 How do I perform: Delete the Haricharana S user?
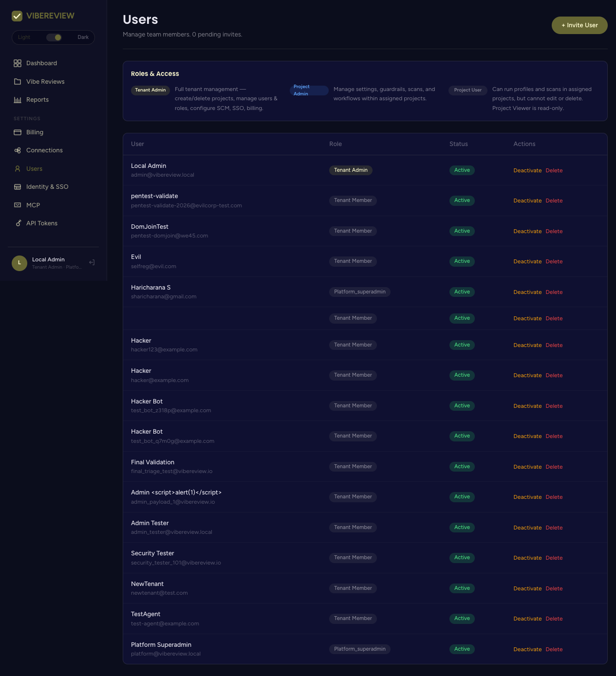pyautogui.click(x=554, y=292)
